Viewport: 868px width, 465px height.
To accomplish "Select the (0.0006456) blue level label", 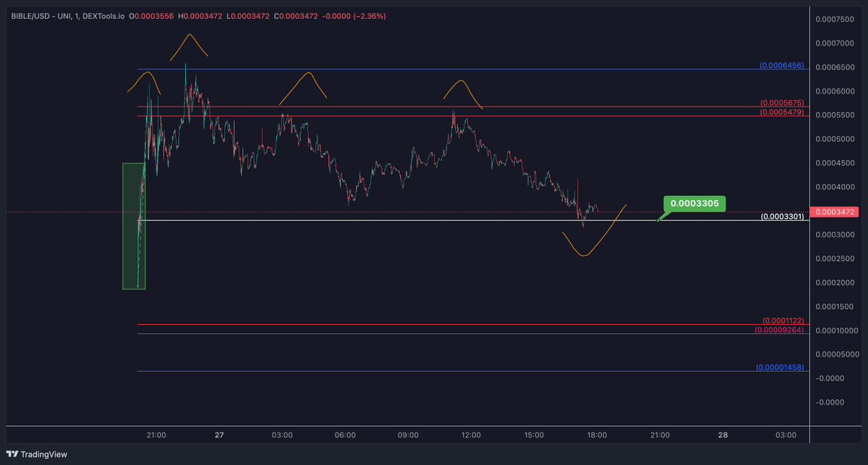I will point(781,65).
